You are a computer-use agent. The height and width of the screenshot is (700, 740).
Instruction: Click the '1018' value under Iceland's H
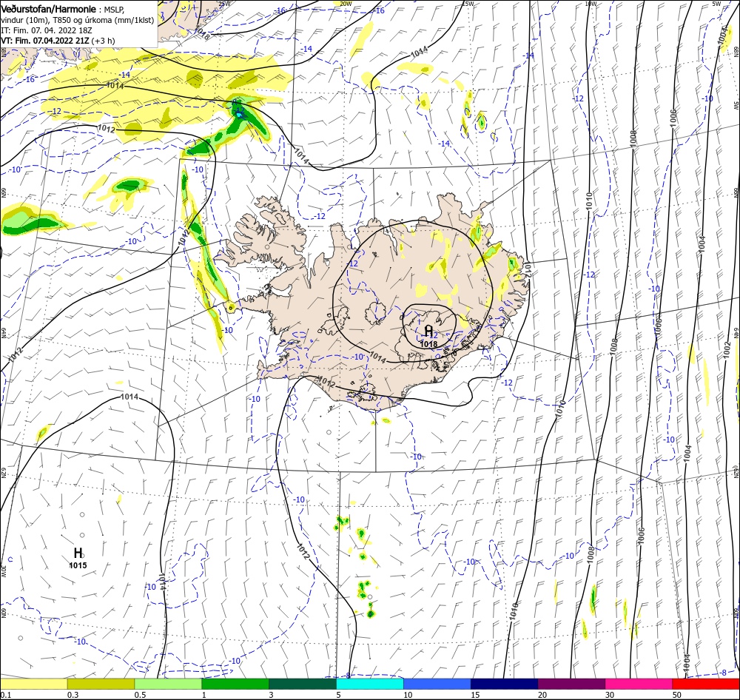pos(428,344)
